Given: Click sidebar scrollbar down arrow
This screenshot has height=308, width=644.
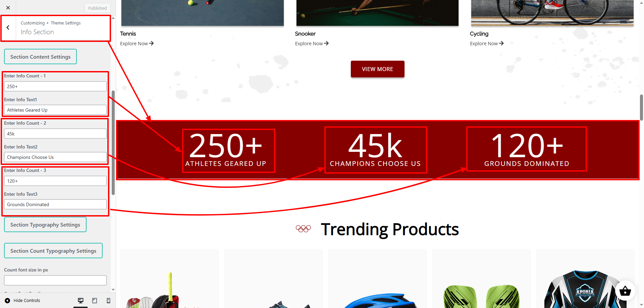Looking at the screenshot, I should 113,290.
